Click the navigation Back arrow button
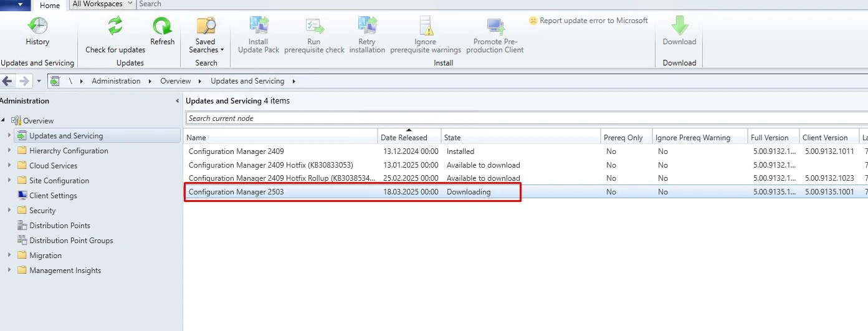The height and width of the screenshot is (331, 868). point(8,81)
